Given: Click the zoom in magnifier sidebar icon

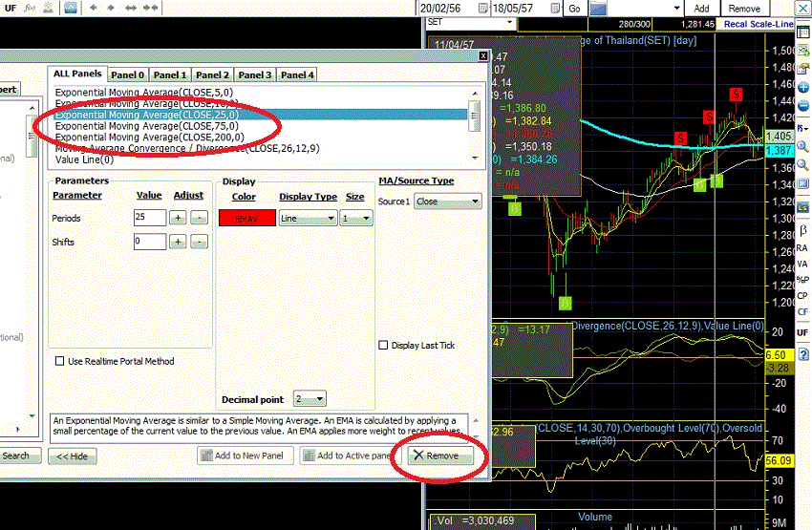Looking at the screenshot, I should tap(803, 146).
